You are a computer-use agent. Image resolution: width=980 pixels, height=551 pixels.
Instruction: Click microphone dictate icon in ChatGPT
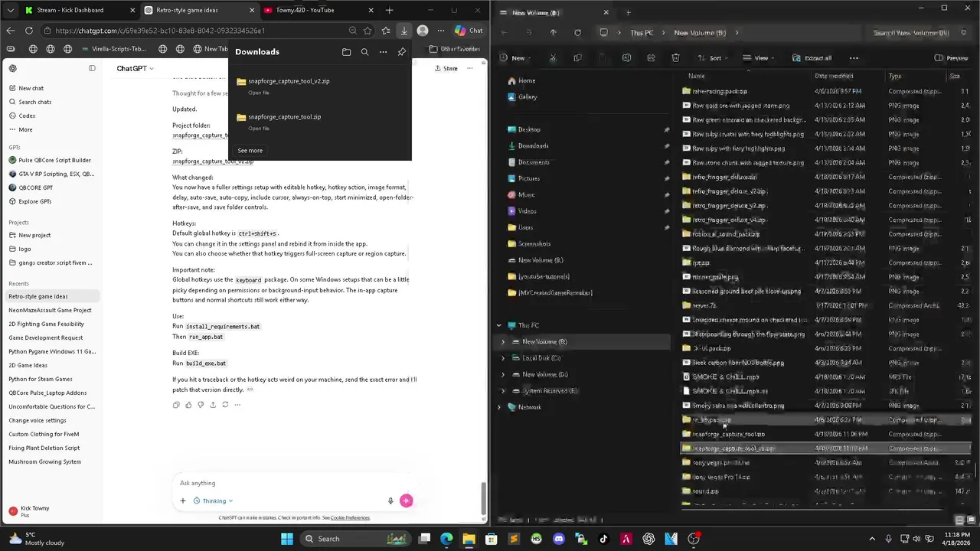click(390, 501)
